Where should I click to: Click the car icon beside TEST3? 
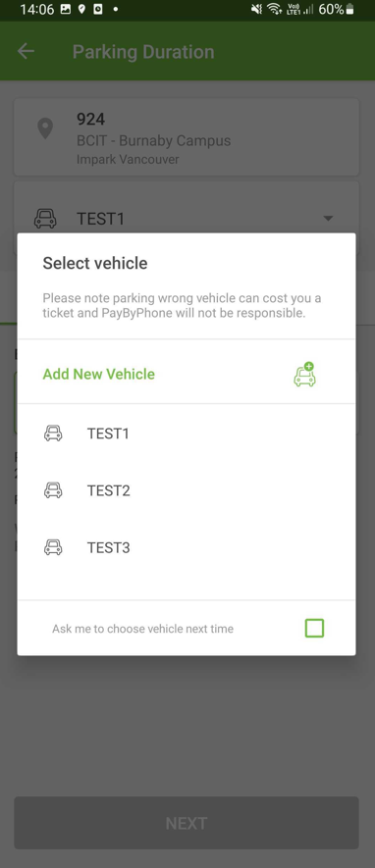click(x=53, y=548)
